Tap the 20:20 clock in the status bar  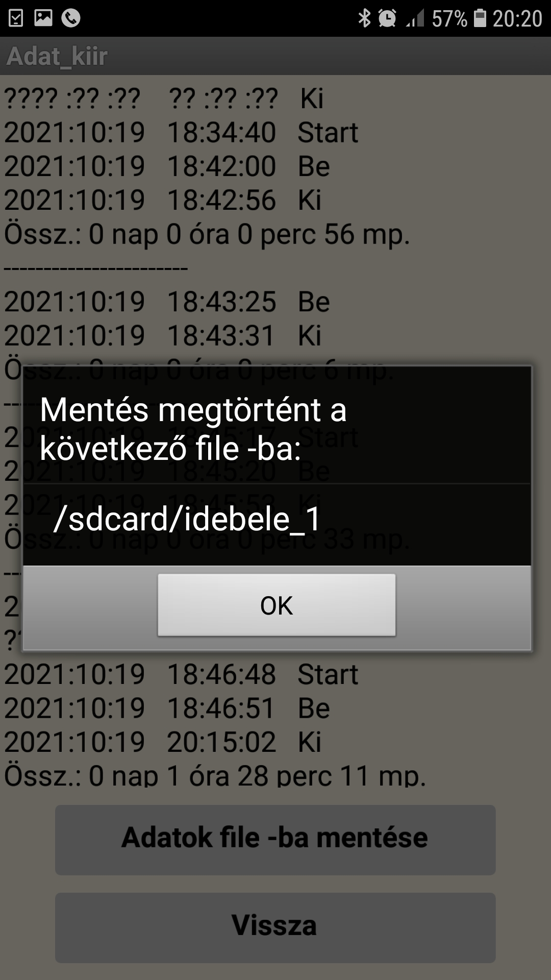(517, 19)
